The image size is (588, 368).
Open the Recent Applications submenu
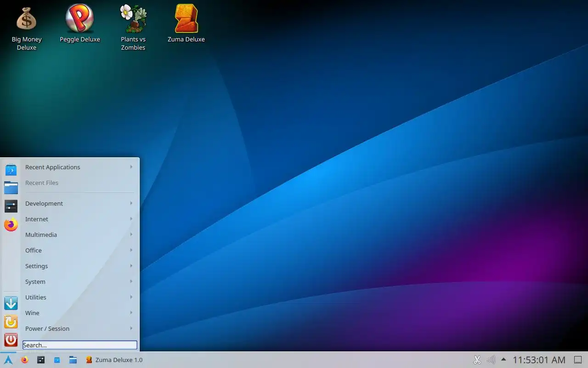80,167
